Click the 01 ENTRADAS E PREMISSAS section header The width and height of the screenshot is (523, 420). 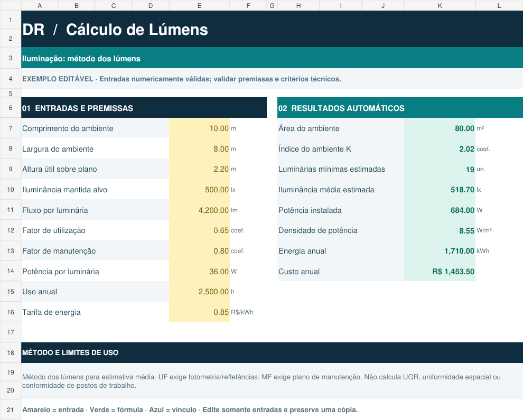click(x=144, y=108)
